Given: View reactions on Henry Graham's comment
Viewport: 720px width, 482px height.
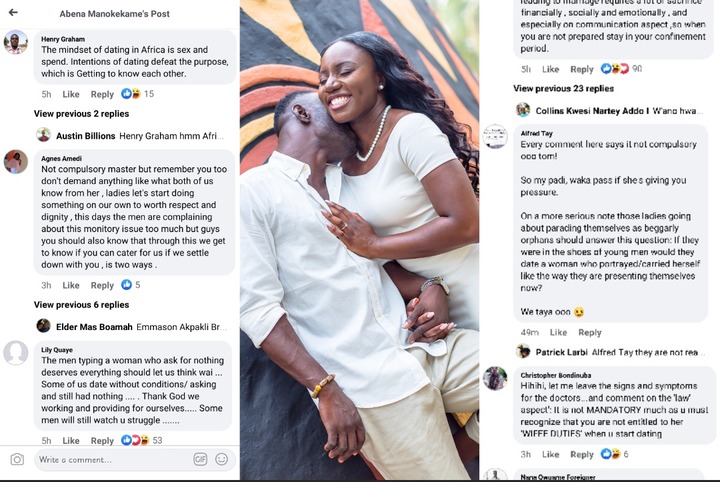Looking at the screenshot, I should click(131, 94).
